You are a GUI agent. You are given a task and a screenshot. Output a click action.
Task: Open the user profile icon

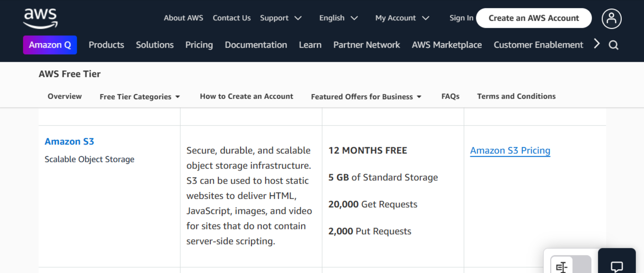[x=611, y=18]
